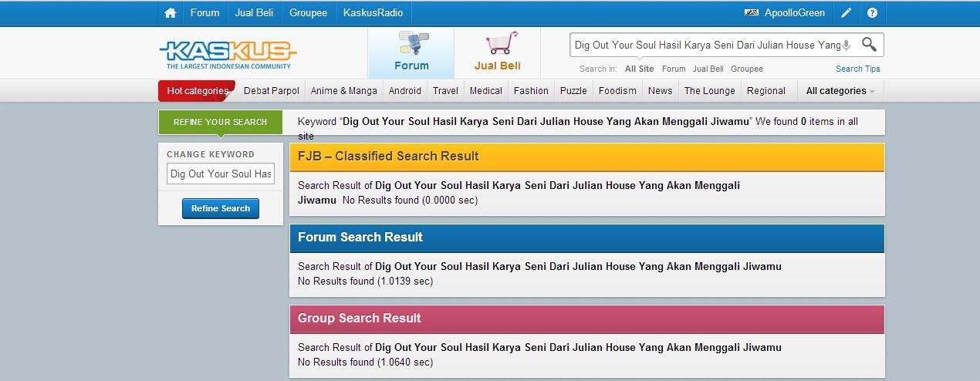Click the home icon in top bar
980x381 pixels.
171,13
